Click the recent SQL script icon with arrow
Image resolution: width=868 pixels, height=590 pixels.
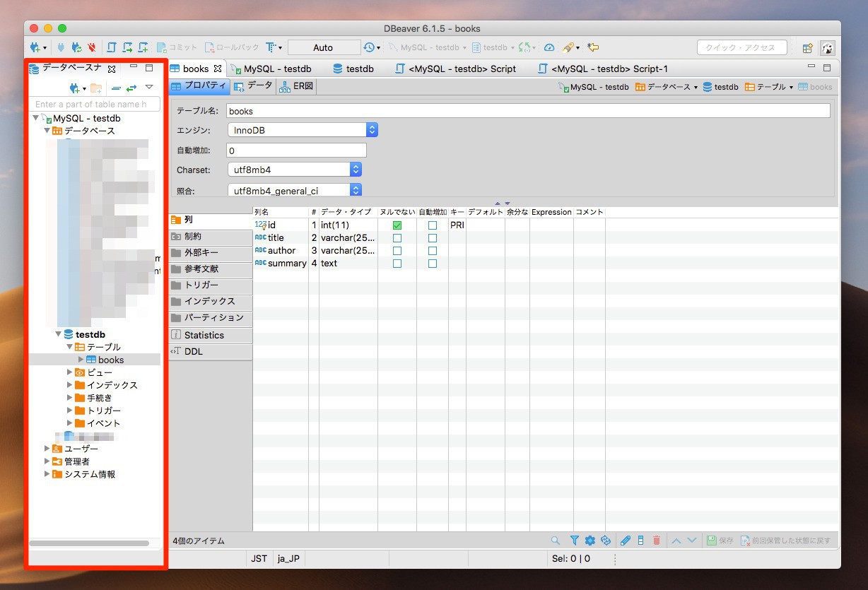coord(127,47)
